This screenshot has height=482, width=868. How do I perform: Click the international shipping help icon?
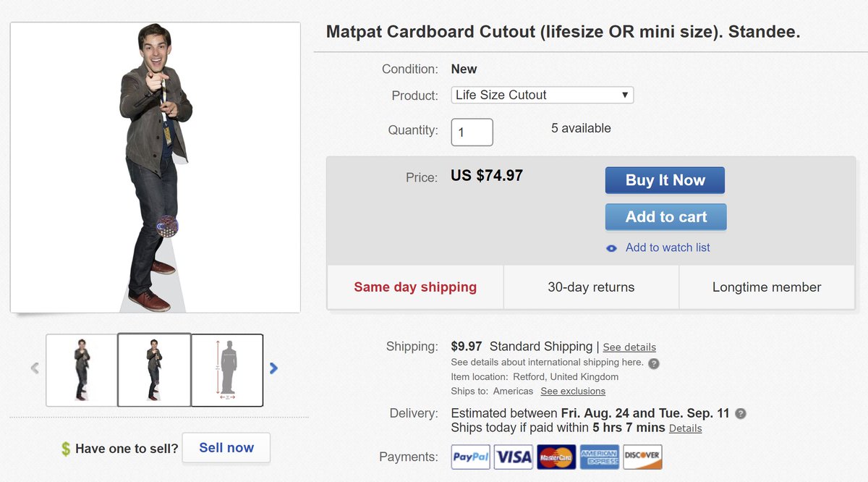point(654,363)
